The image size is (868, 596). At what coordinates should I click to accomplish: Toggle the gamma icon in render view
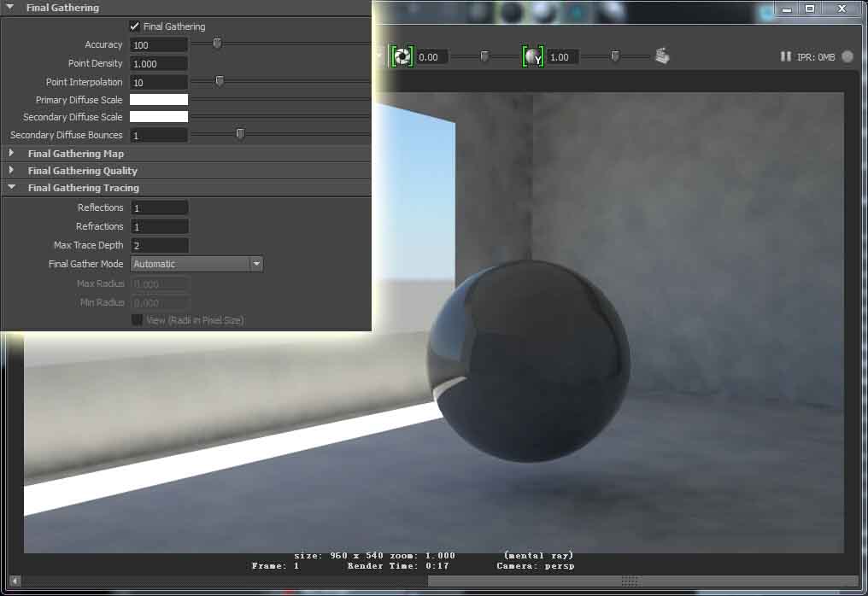click(x=533, y=56)
